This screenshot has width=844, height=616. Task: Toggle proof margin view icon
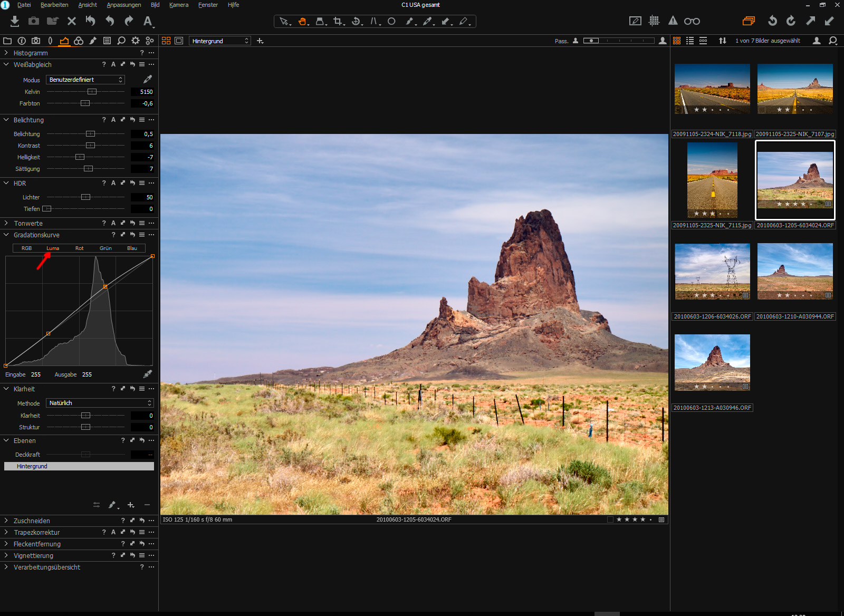tap(179, 41)
